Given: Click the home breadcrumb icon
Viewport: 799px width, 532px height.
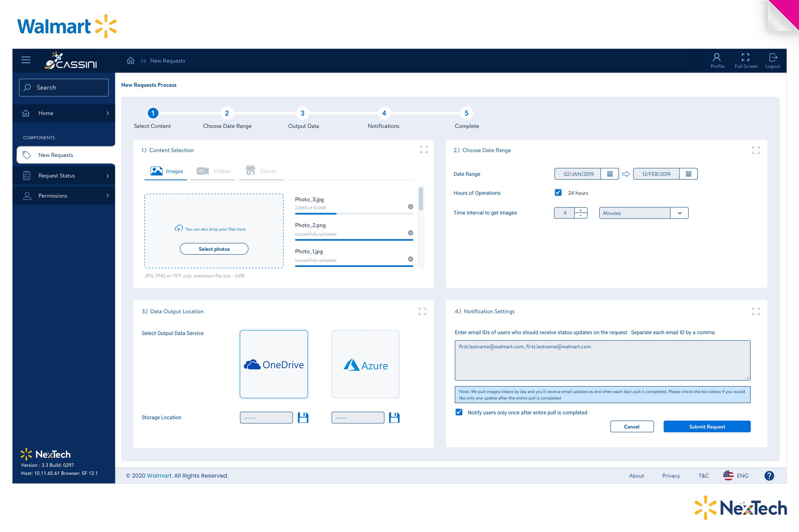Looking at the screenshot, I should [x=131, y=61].
